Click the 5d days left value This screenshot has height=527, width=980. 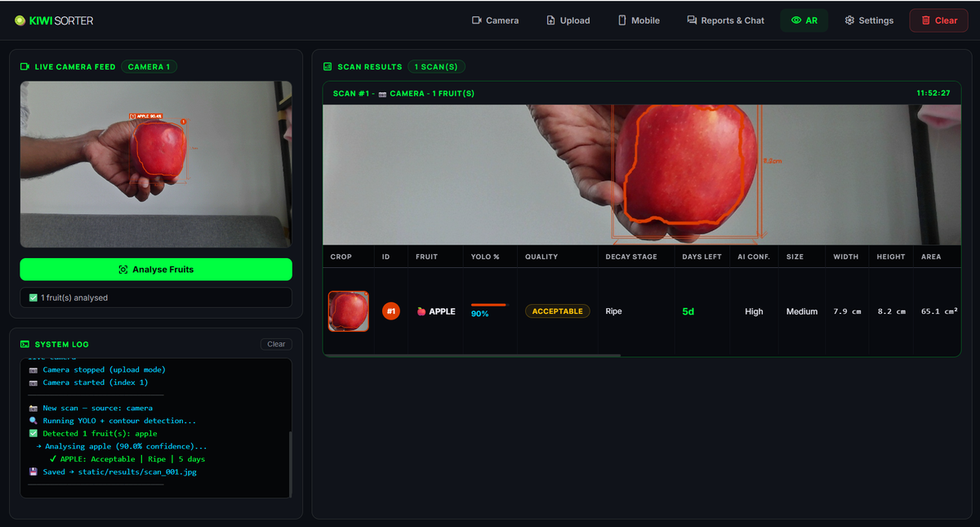click(688, 311)
